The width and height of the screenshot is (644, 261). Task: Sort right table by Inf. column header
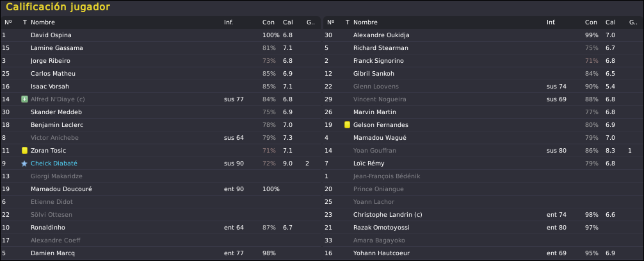click(x=551, y=22)
